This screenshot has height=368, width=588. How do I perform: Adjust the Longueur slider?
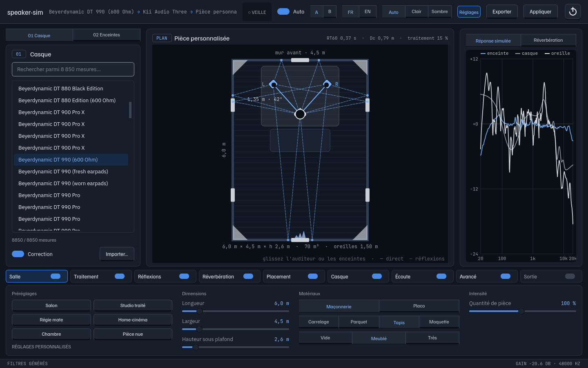point(236,311)
